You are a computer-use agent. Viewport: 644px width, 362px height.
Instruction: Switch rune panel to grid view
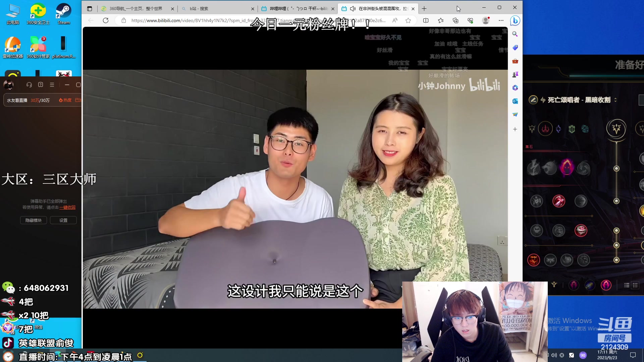pos(635,285)
